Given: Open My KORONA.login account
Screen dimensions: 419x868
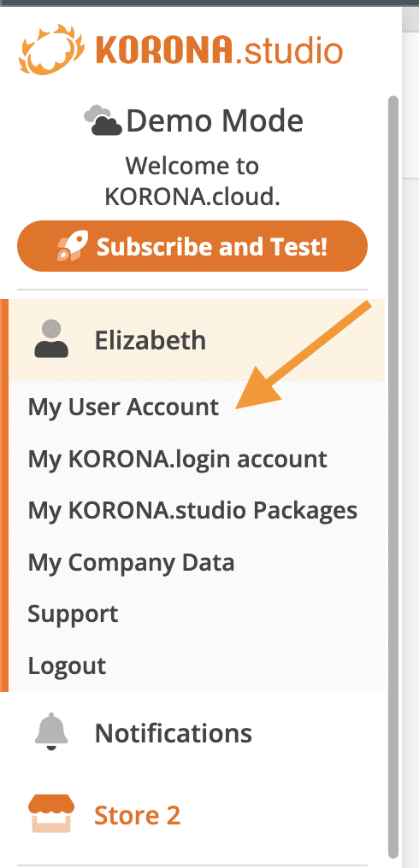Looking at the screenshot, I should click(x=177, y=459).
